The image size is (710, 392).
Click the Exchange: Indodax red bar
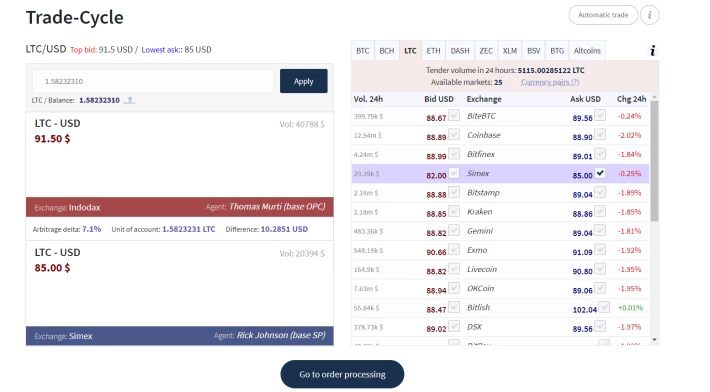point(180,207)
